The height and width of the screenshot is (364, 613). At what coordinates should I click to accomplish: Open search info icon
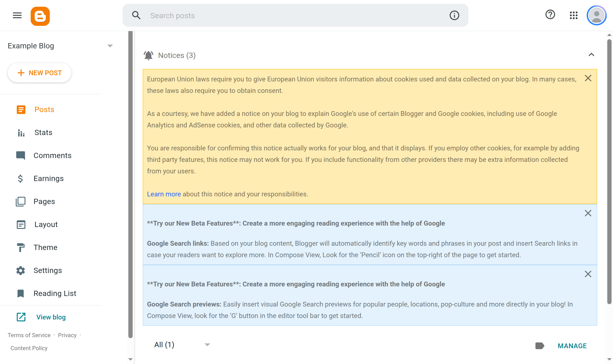click(x=454, y=16)
